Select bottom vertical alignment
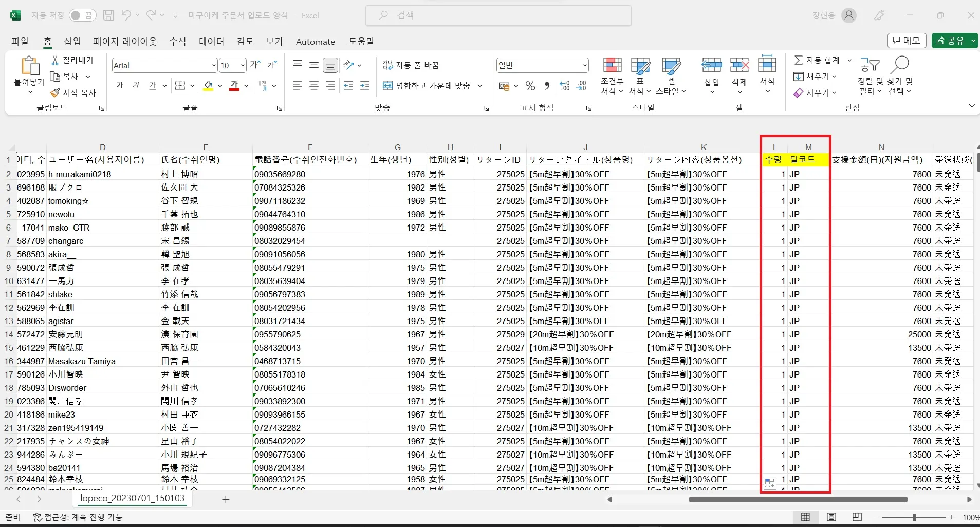The width and height of the screenshot is (980, 527). [x=330, y=65]
